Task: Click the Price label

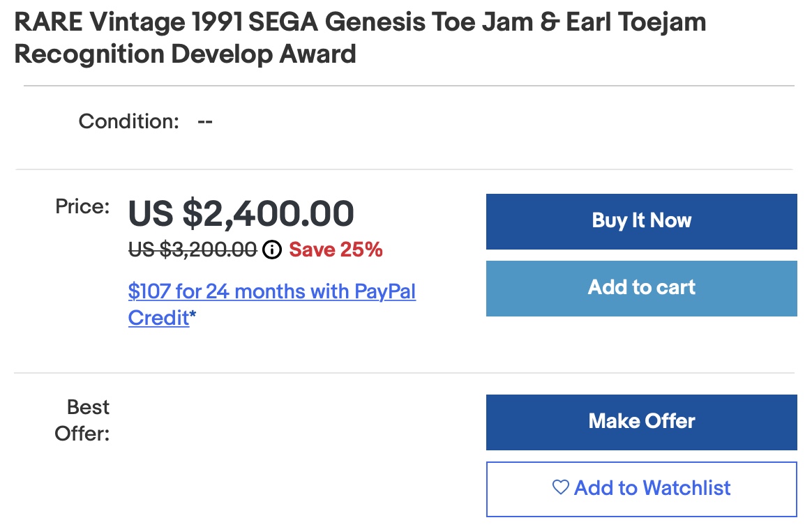Action: coord(82,206)
